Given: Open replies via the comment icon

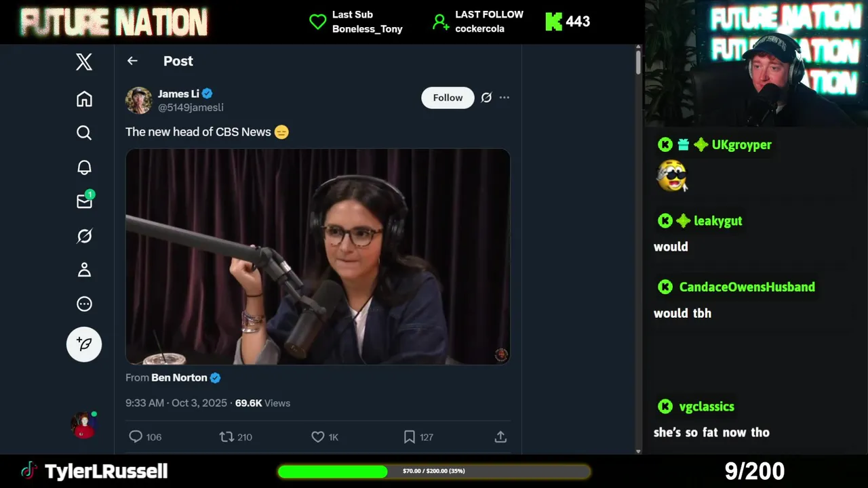Looking at the screenshot, I should 136,437.
